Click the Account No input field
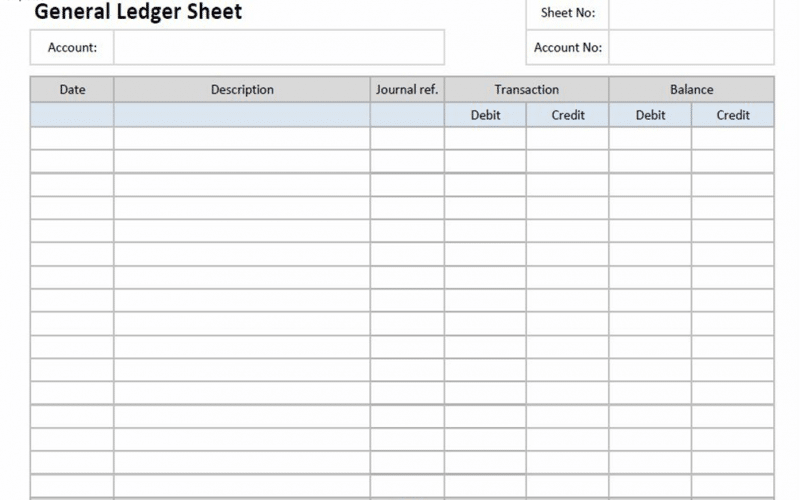The height and width of the screenshot is (500, 800). pos(690,47)
